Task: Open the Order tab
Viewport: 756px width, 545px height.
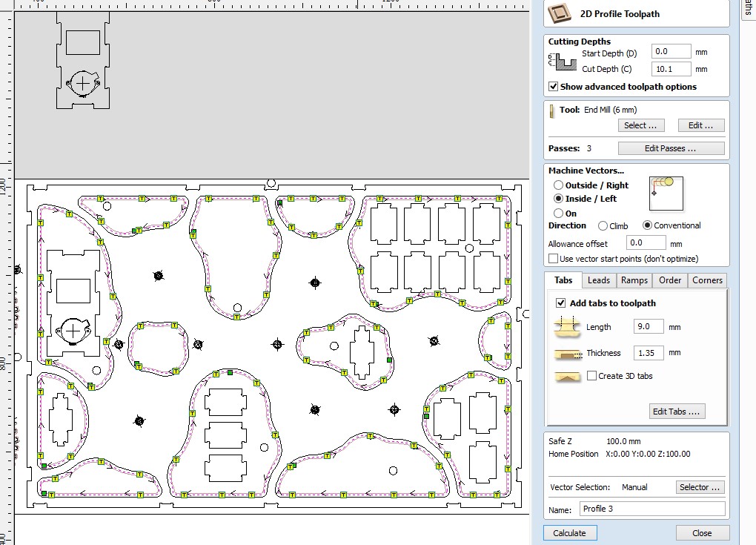Action: click(x=670, y=280)
